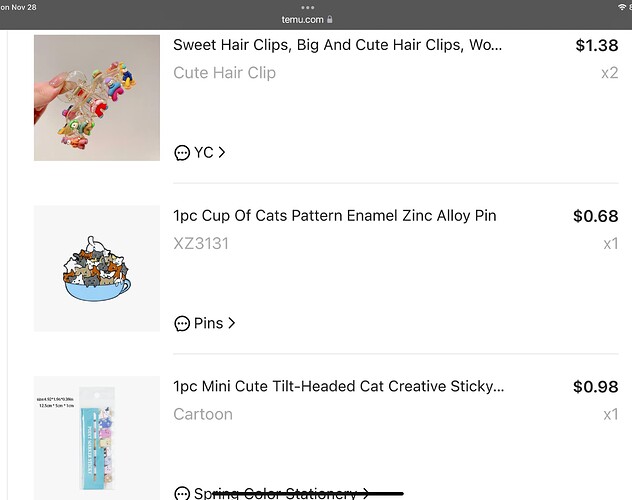Open chevron after Spring Color Stationery
The height and width of the screenshot is (500, 632).
pos(367,494)
